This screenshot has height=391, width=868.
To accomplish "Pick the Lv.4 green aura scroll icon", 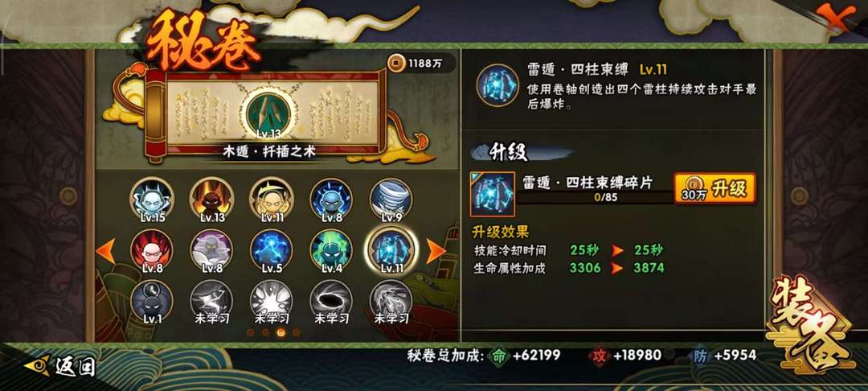I will tap(331, 251).
